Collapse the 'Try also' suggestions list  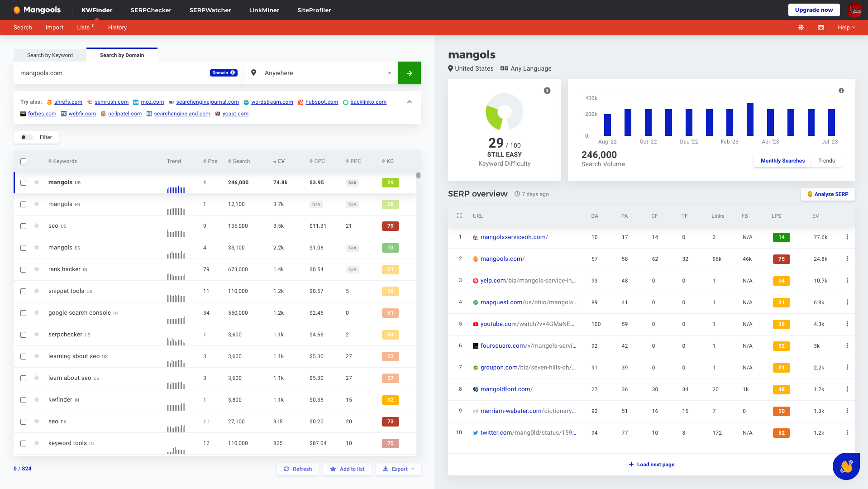[x=409, y=102]
